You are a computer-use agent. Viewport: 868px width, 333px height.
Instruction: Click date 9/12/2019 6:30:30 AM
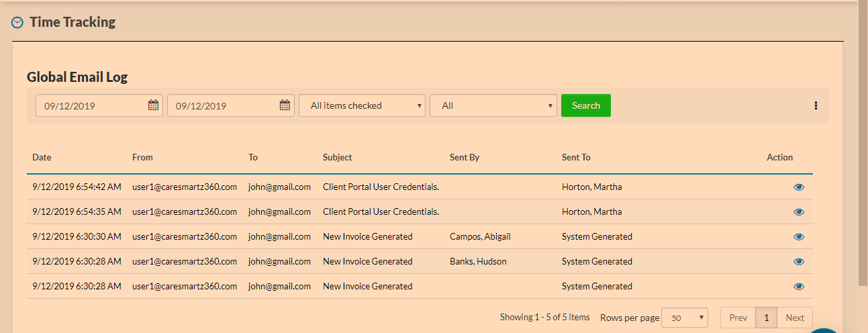tap(77, 236)
